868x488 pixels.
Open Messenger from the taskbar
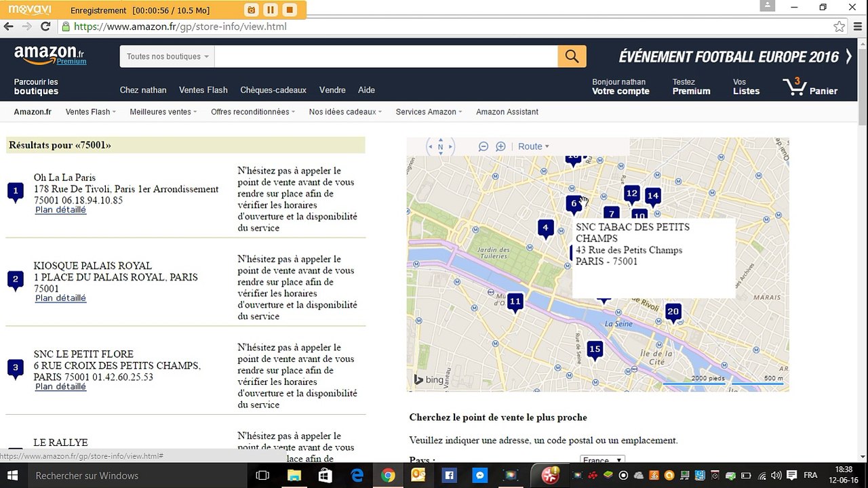click(479, 476)
